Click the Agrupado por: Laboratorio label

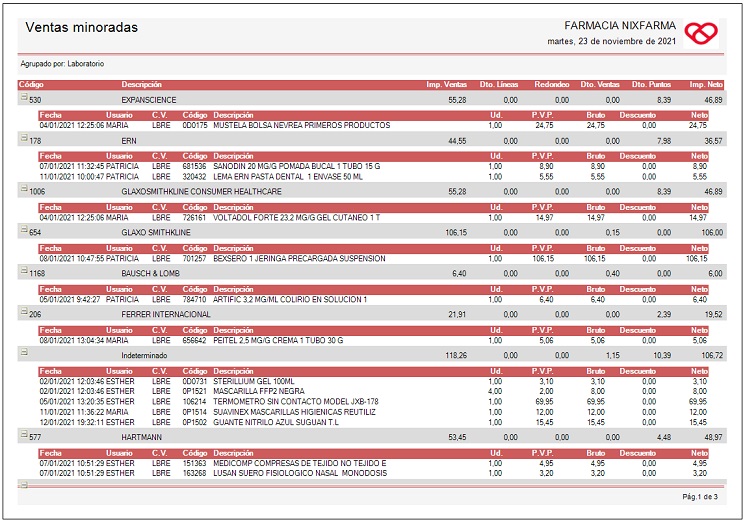[x=62, y=64]
